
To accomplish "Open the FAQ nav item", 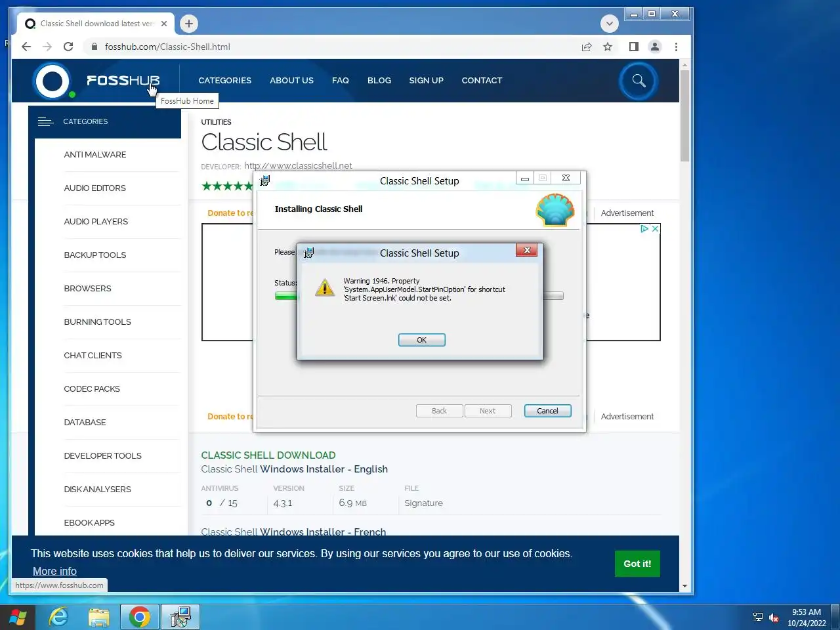I will click(341, 80).
